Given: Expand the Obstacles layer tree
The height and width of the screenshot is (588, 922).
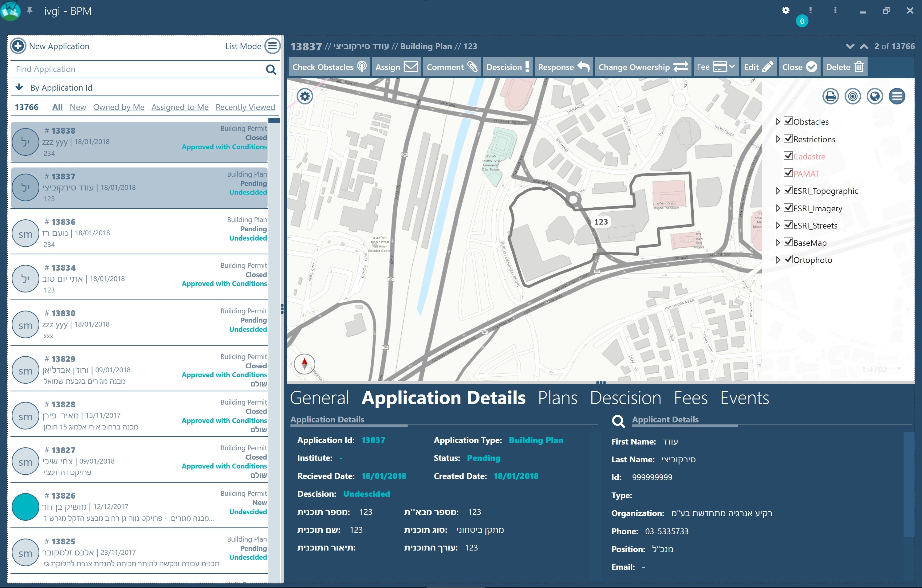Looking at the screenshot, I should coord(778,122).
